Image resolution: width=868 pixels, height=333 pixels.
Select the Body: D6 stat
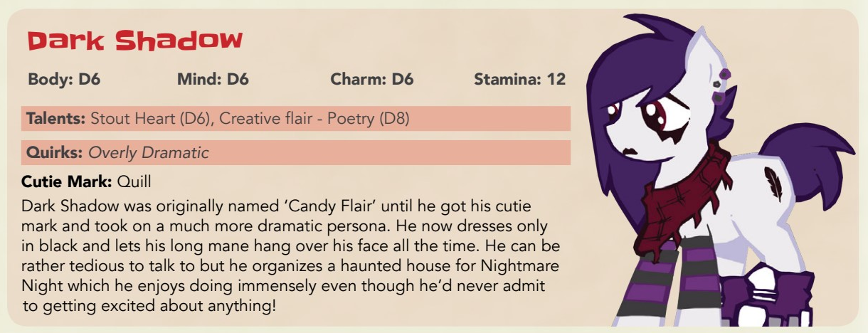(64, 79)
